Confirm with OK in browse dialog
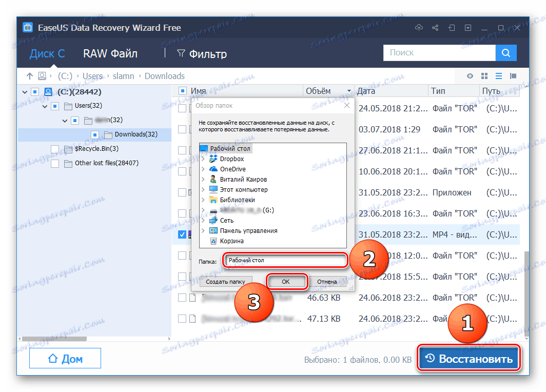Screen dimensions: 546x392 click(x=286, y=282)
